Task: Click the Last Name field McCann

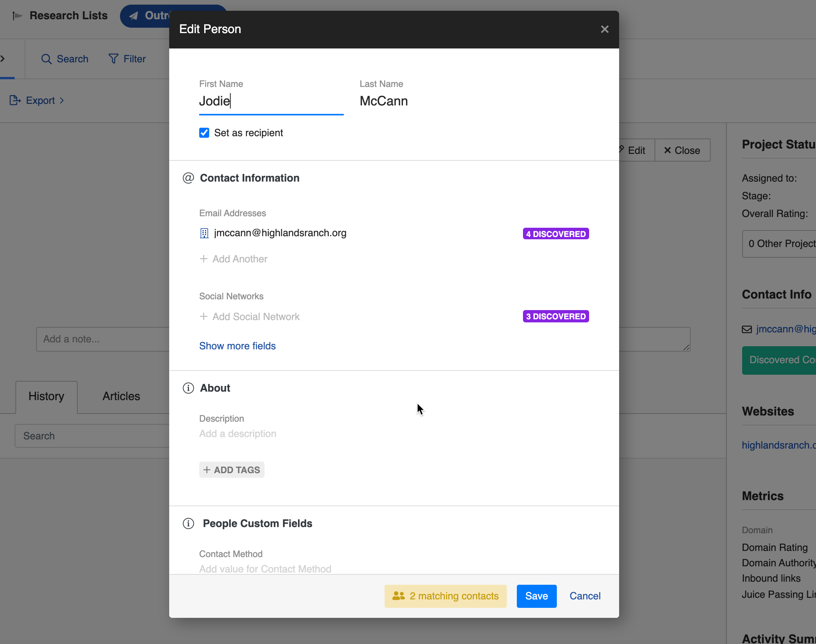Action: (x=384, y=101)
